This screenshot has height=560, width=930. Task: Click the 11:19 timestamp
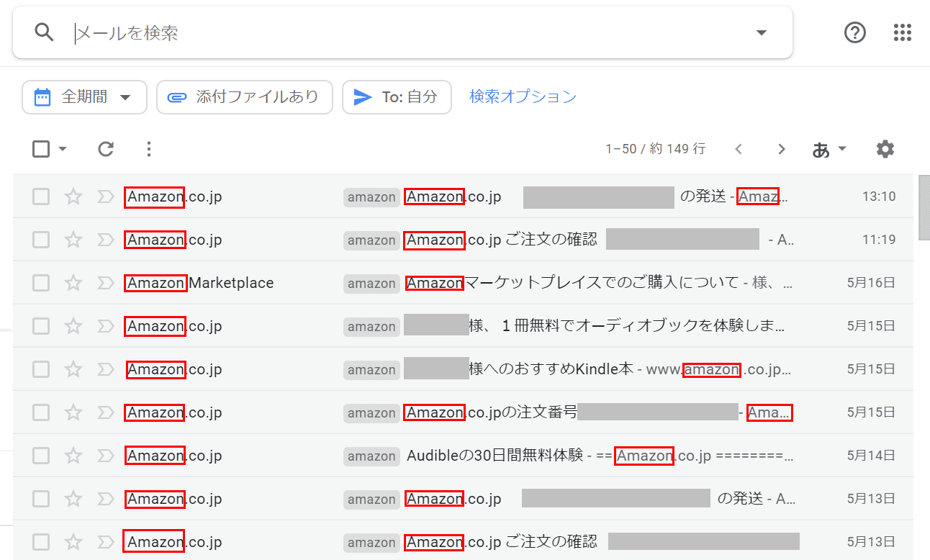tap(879, 240)
